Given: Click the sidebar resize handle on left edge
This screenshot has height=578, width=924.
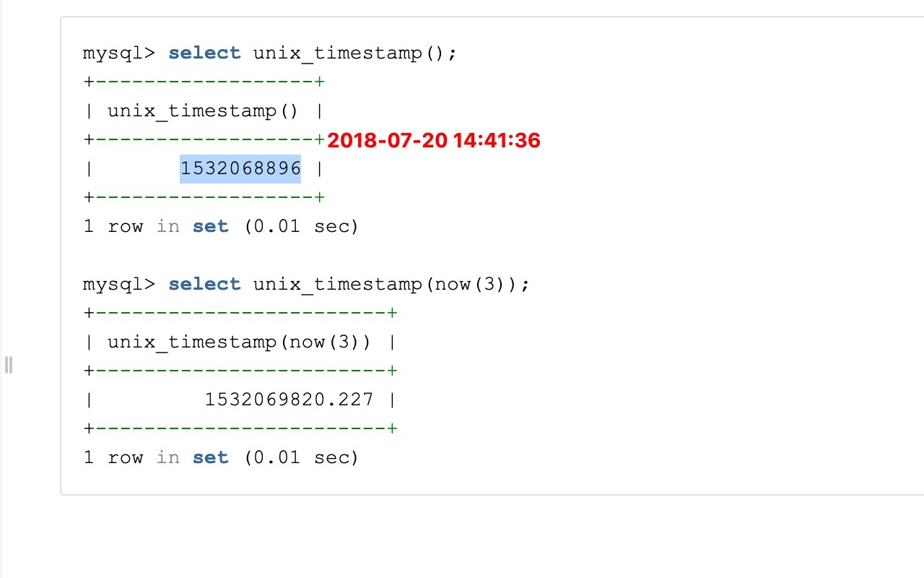Looking at the screenshot, I should click(x=9, y=365).
